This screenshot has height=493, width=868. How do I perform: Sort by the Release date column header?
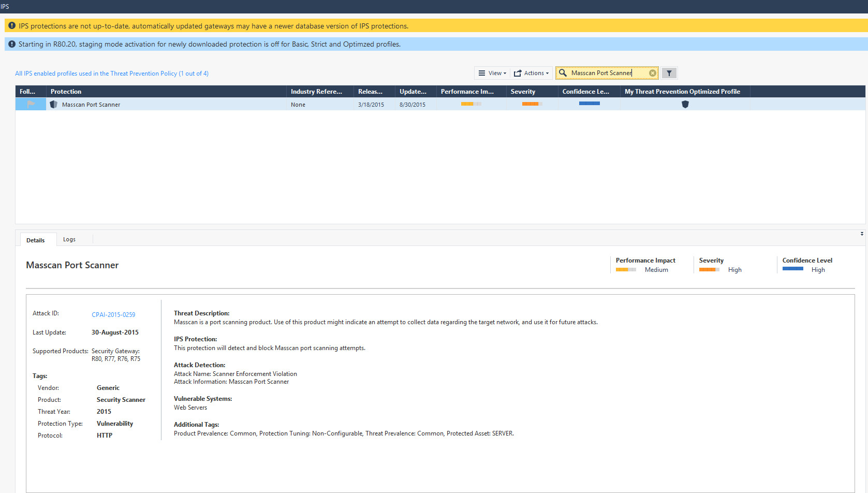[374, 91]
